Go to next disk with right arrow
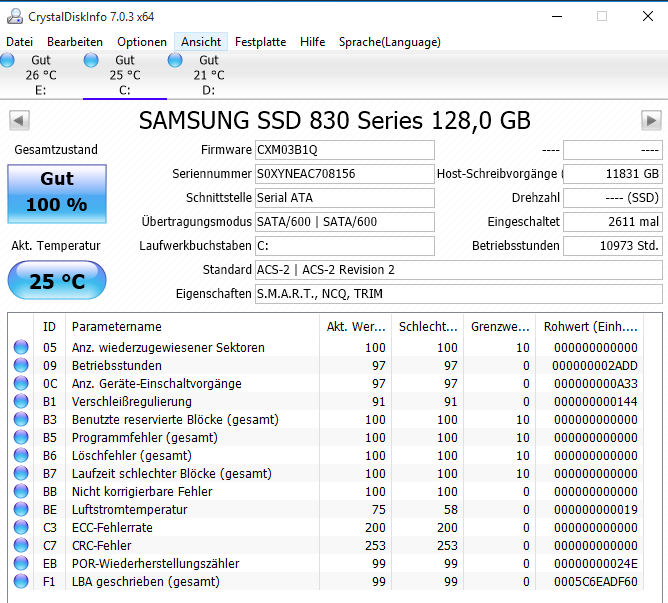This screenshot has height=603, width=668. (x=651, y=121)
